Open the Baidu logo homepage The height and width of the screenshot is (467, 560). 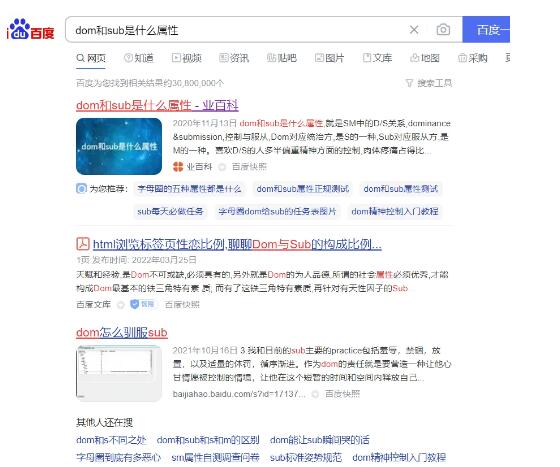[31, 29]
